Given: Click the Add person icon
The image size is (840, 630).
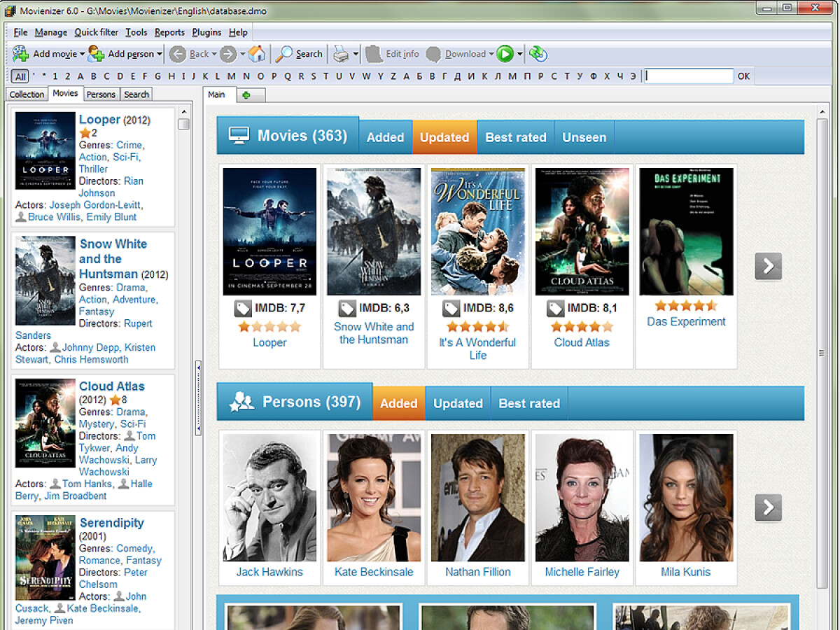Looking at the screenshot, I should pos(96,54).
